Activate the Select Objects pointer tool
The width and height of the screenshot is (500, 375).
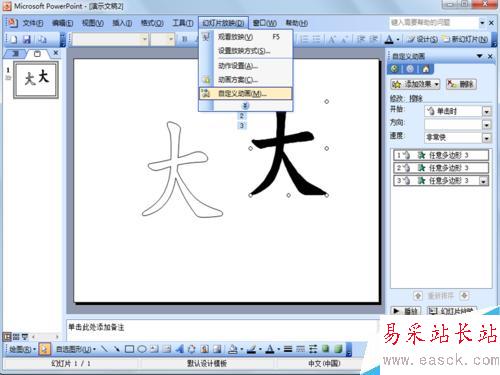click(x=44, y=349)
